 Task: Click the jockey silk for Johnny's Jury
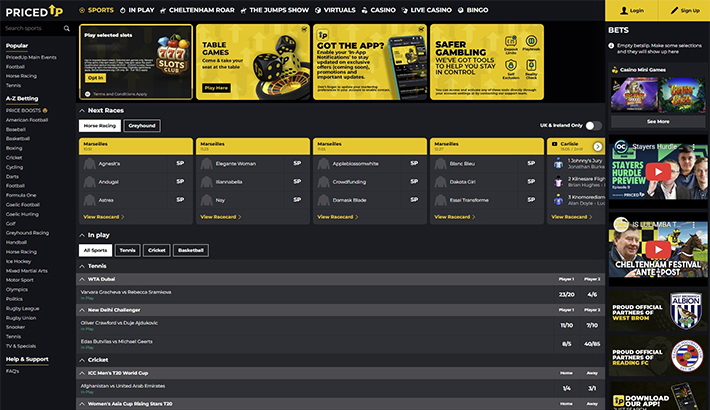(x=558, y=164)
